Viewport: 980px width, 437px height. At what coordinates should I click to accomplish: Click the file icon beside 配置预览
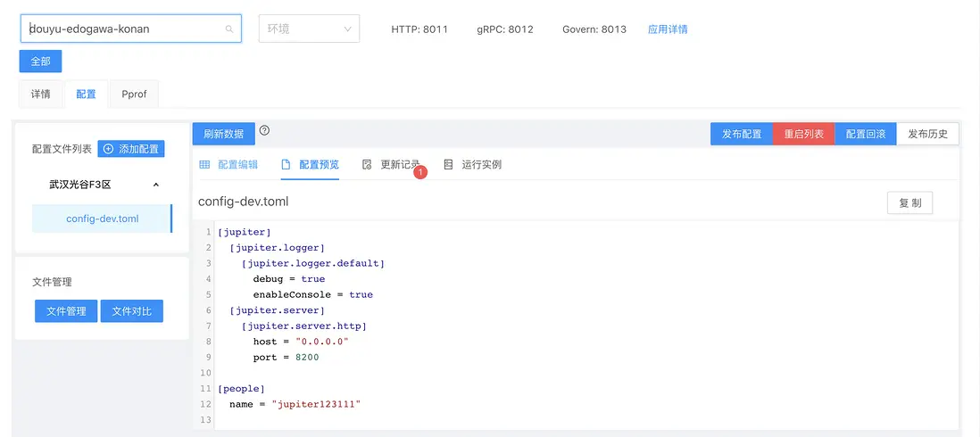coord(287,165)
